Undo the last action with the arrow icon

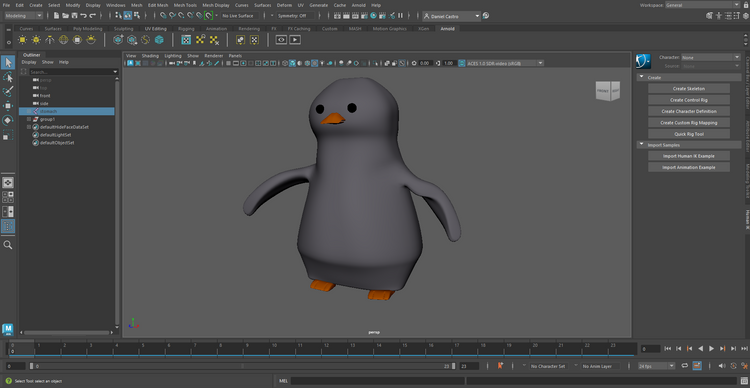(x=84, y=16)
